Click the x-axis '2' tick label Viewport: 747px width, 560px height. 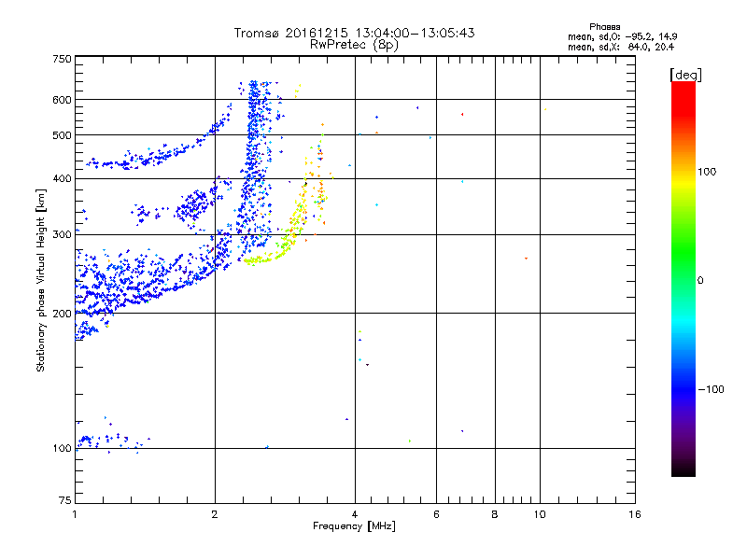click(215, 514)
